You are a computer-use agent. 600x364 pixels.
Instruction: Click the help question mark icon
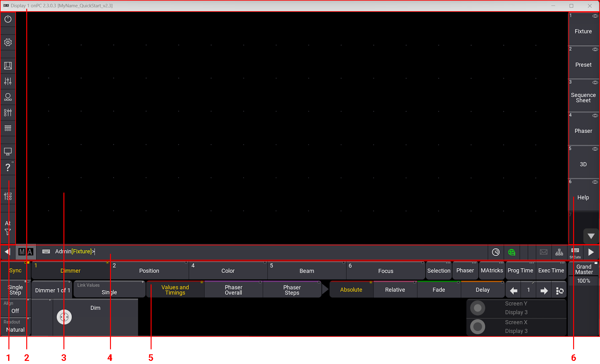[x=8, y=168]
